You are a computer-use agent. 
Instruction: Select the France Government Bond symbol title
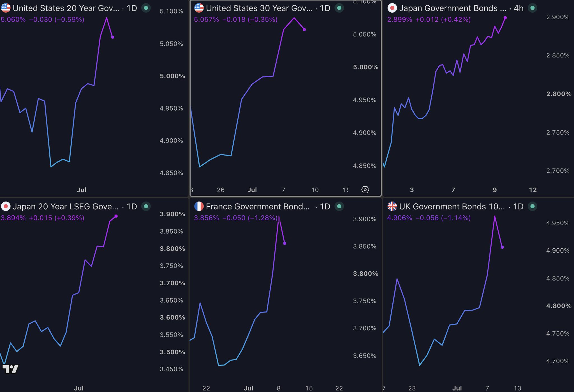[258, 206]
